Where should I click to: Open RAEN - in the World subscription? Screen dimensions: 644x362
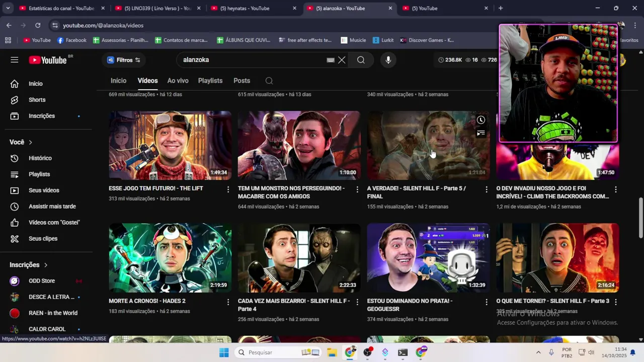[x=53, y=313]
